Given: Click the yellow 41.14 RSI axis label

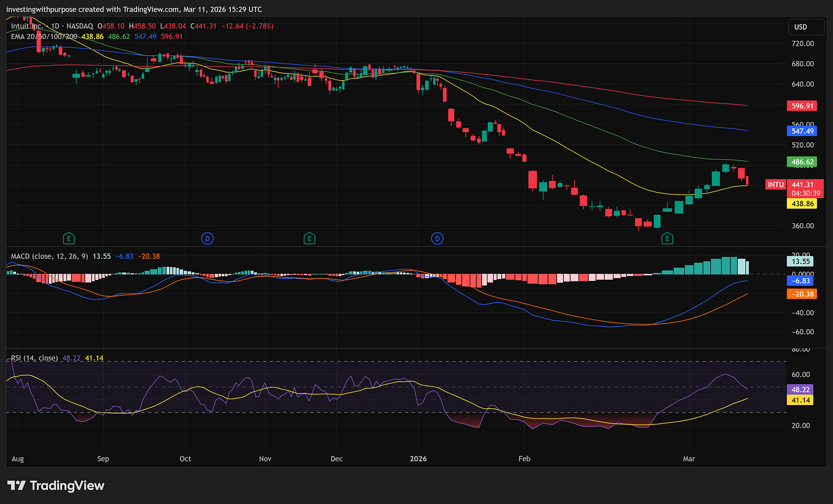Looking at the screenshot, I should tap(800, 400).
